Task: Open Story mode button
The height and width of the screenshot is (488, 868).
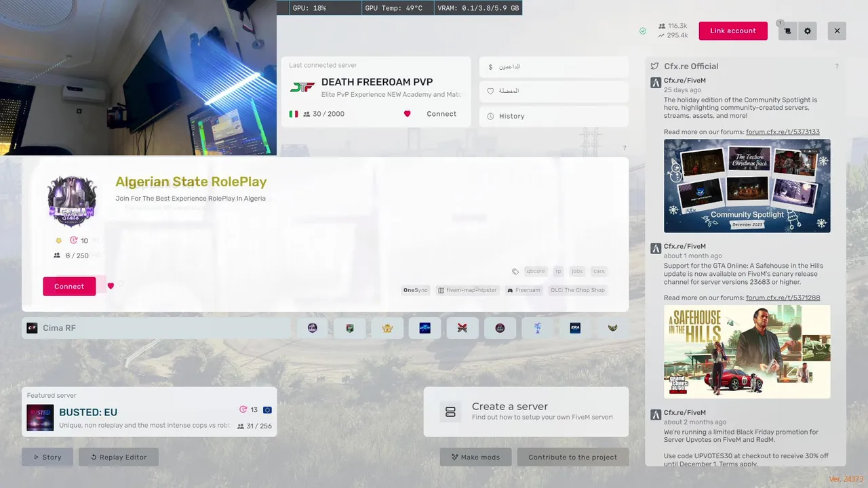Action: tap(47, 457)
